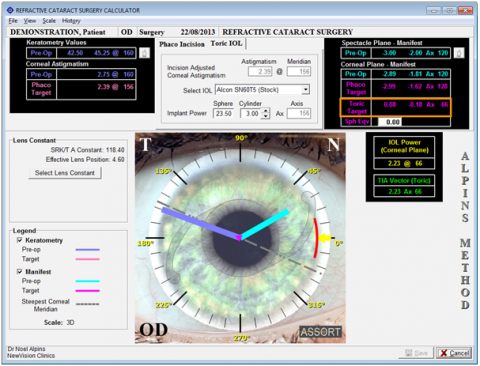Click the surgery date 22/08/2013
480x366 pixels.
[198, 32]
